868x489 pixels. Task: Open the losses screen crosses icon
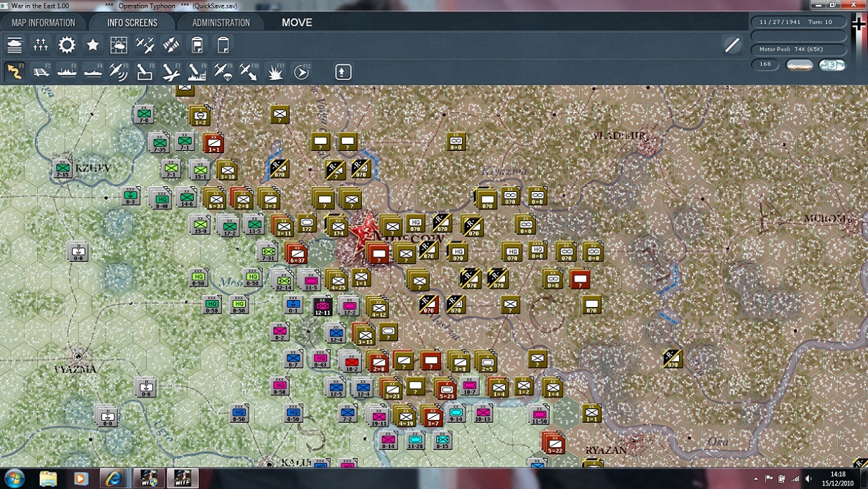[x=40, y=45]
